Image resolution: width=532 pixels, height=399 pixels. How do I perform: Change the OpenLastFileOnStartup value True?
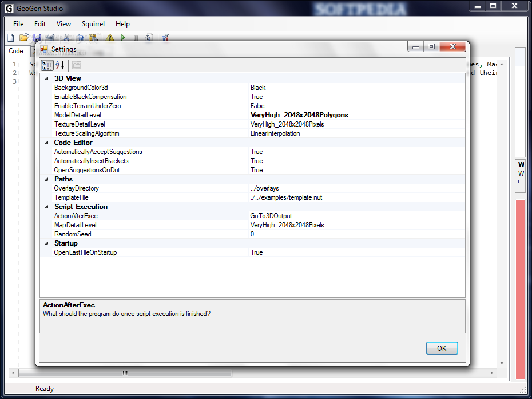pos(356,252)
